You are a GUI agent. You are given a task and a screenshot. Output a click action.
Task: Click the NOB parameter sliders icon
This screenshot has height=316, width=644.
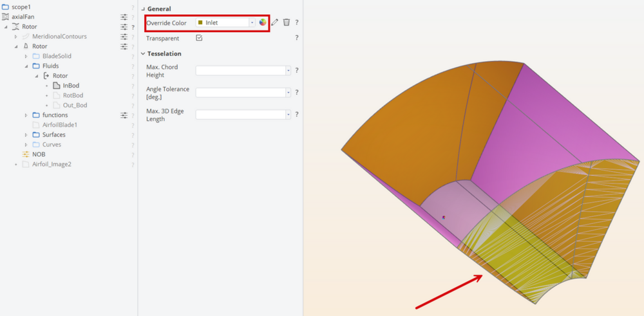point(26,154)
